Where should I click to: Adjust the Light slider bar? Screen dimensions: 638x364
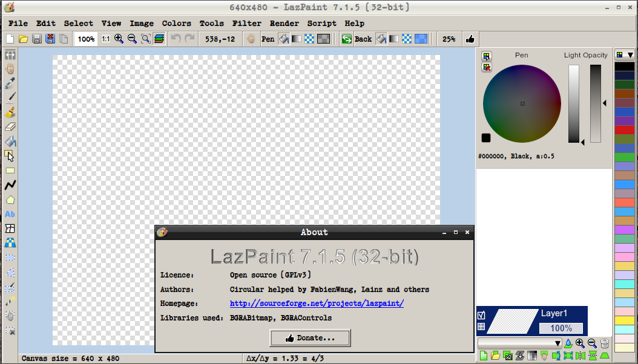pyautogui.click(x=574, y=103)
